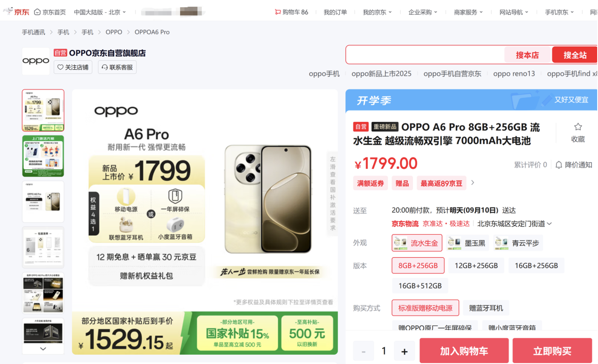Open the 中国大陆版 - 北京 region dropdown
The height and width of the screenshot is (364, 598).
[100, 12]
